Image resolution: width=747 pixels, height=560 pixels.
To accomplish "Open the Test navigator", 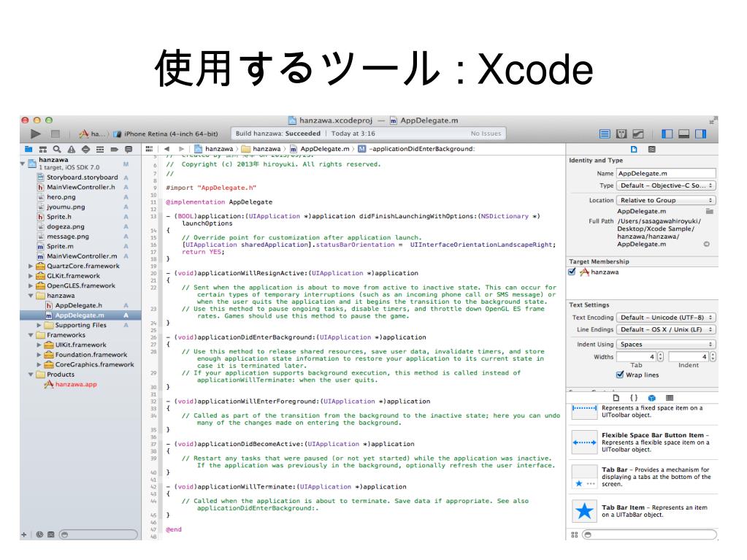I will point(85,149).
